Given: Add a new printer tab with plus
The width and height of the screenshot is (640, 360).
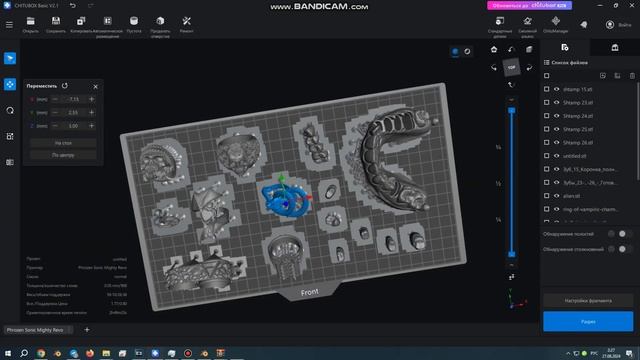Looking at the screenshot, I should click(x=87, y=330).
